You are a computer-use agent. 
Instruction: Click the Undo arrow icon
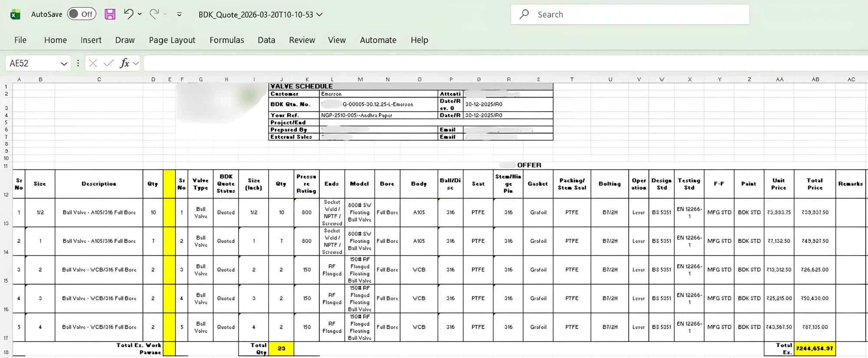(x=128, y=14)
